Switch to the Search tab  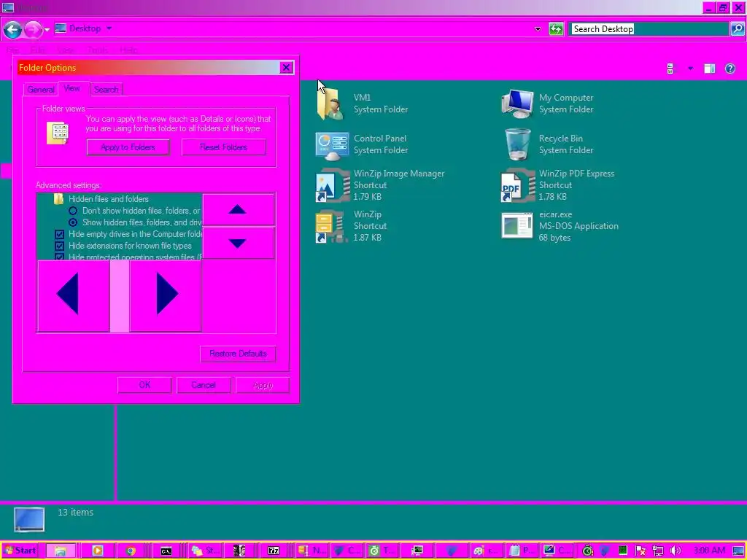point(106,90)
